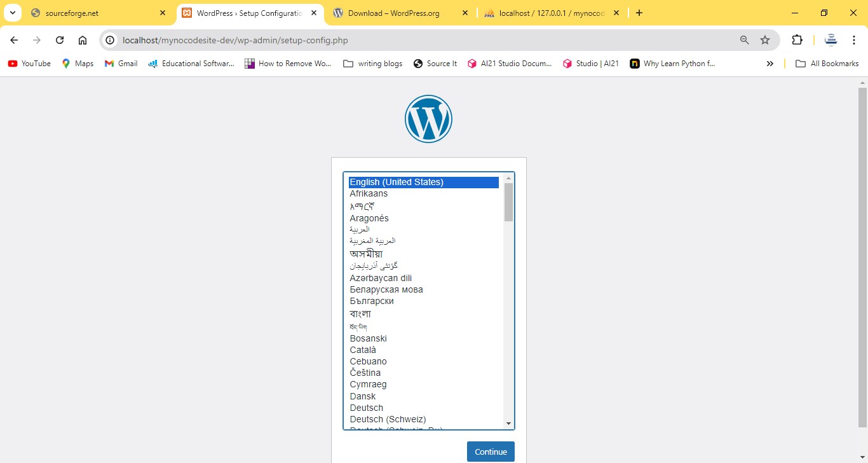Select Català language
Viewport: 868px width, 463px height.
point(424,350)
